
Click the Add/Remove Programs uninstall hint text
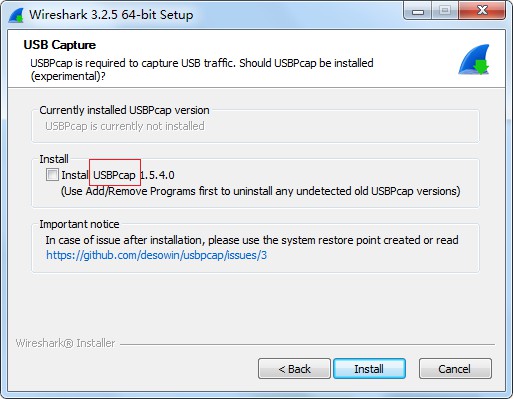click(x=261, y=191)
